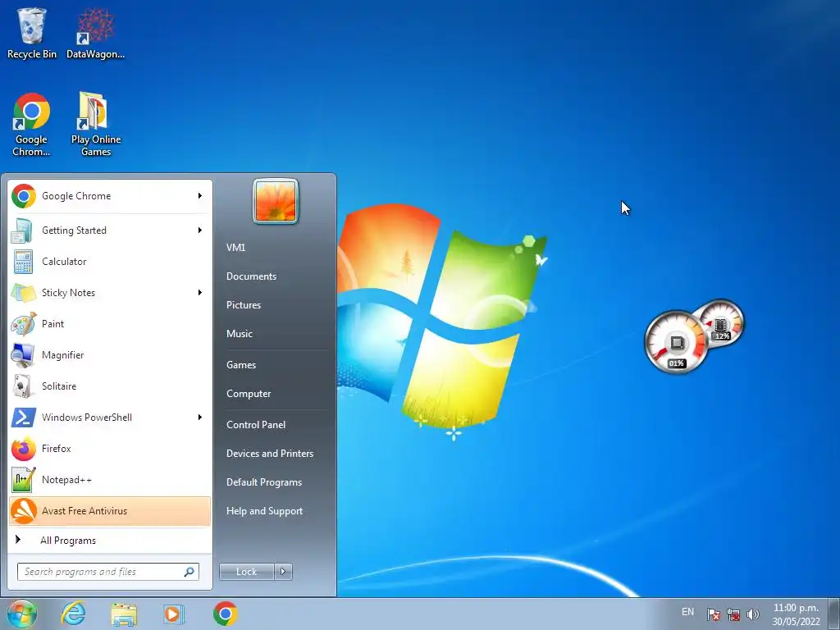The image size is (840, 630).
Task: Open Default Programs
Action: coord(264,482)
